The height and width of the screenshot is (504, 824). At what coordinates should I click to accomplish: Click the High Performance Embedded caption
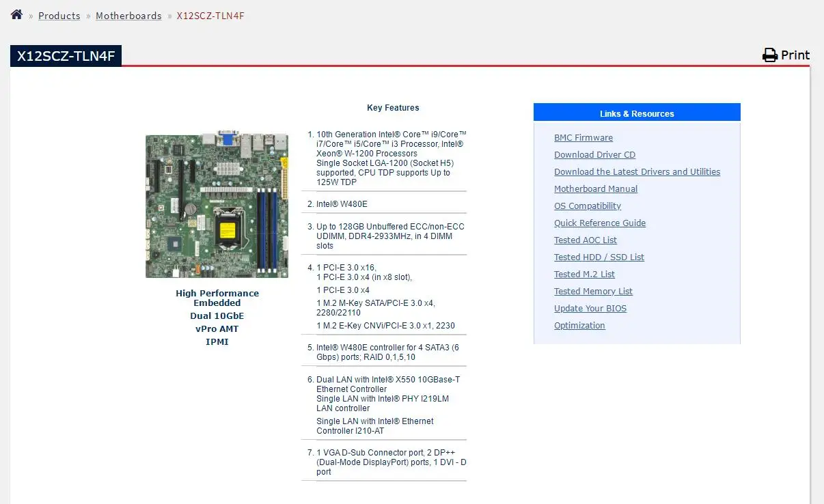click(x=217, y=298)
